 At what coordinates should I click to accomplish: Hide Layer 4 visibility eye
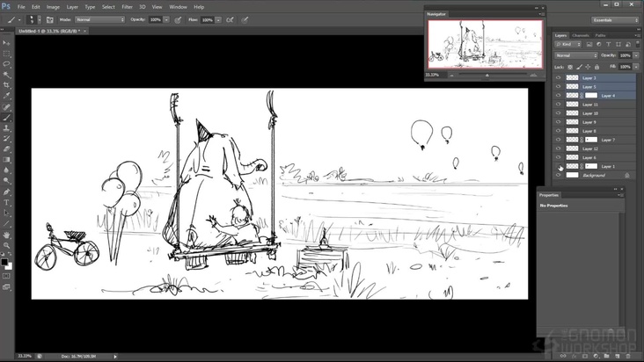pos(558,96)
